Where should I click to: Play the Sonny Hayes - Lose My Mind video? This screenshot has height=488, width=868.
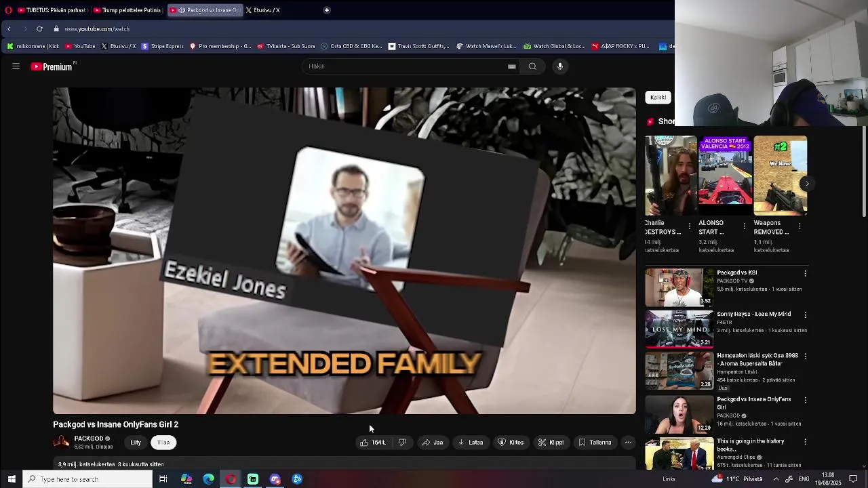679,329
